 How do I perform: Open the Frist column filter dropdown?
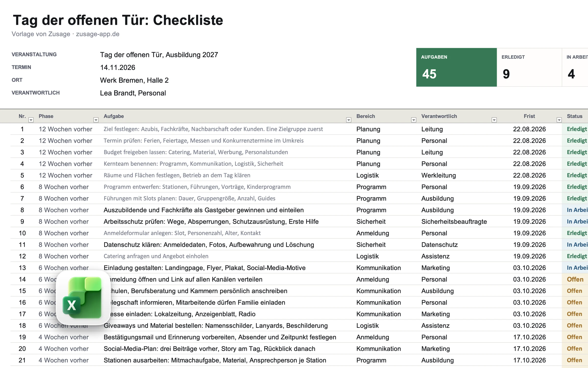559,120
